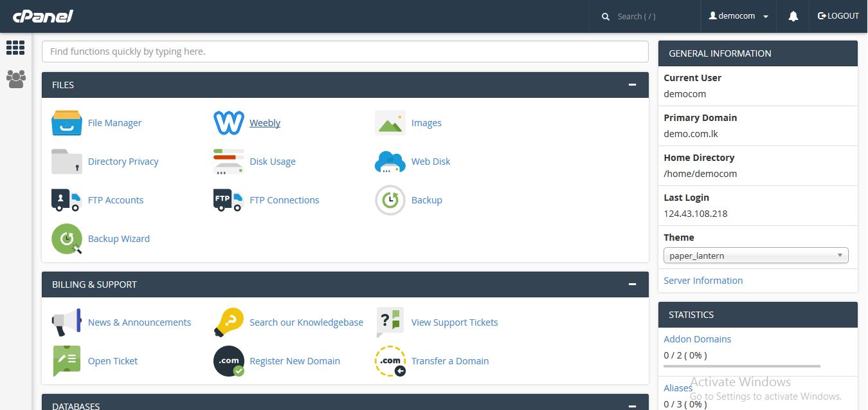Click the Register New Domain link

(x=295, y=361)
